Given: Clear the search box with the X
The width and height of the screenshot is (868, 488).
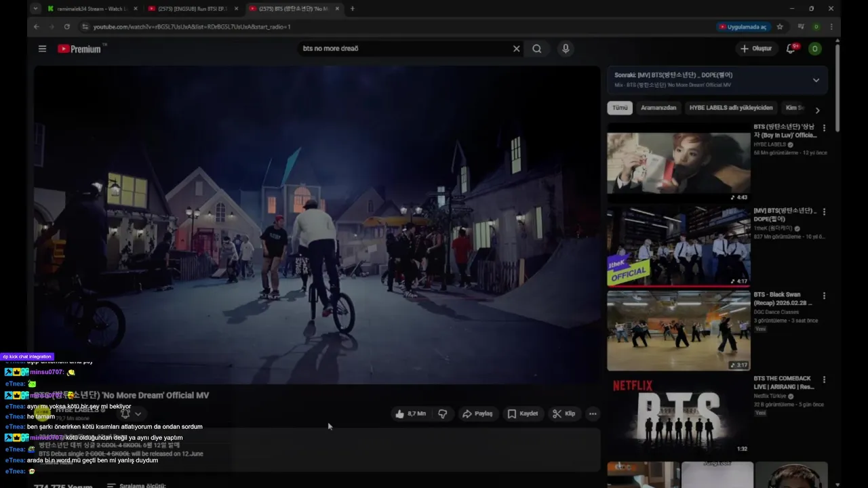Looking at the screenshot, I should [516, 49].
